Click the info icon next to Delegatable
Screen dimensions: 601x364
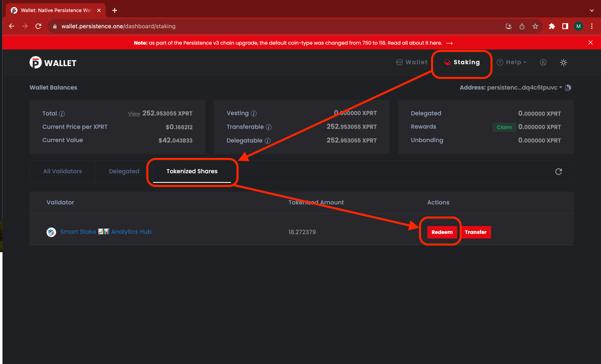click(268, 141)
